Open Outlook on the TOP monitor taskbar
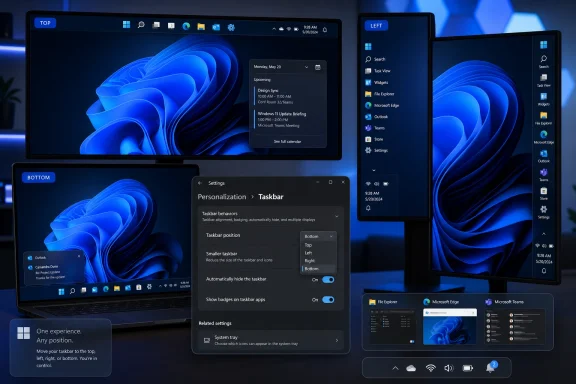Image resolution: width=576 pixels, height=384 pixels. click(x=216, y=27)
